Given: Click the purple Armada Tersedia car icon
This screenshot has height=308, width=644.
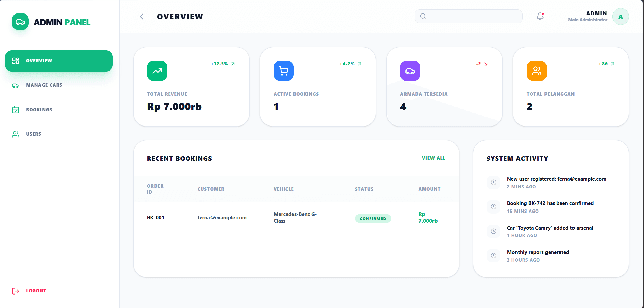Looking at the screenshot, I should pyautogui.click(x=410, y=71).
